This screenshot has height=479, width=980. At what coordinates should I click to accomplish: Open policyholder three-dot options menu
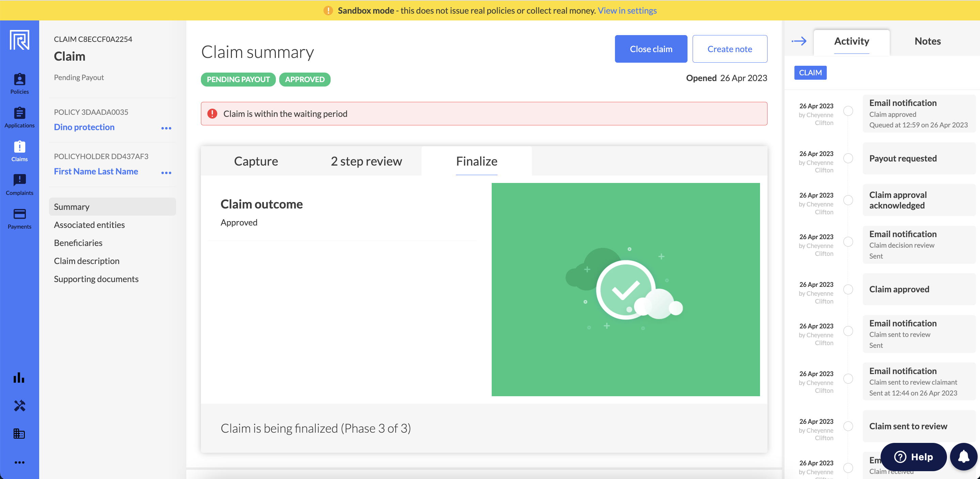[166, 172]
